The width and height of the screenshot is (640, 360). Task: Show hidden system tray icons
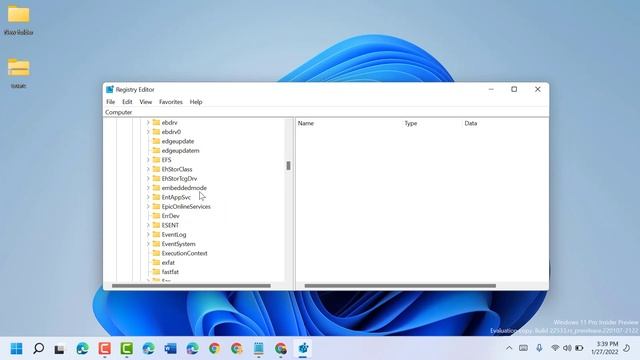[509, 348]
